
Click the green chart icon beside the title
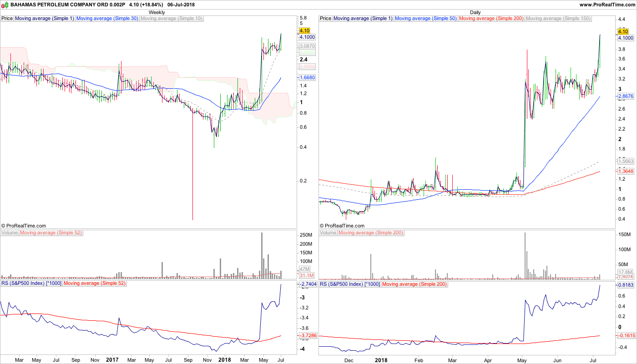(x=5, y=5)
